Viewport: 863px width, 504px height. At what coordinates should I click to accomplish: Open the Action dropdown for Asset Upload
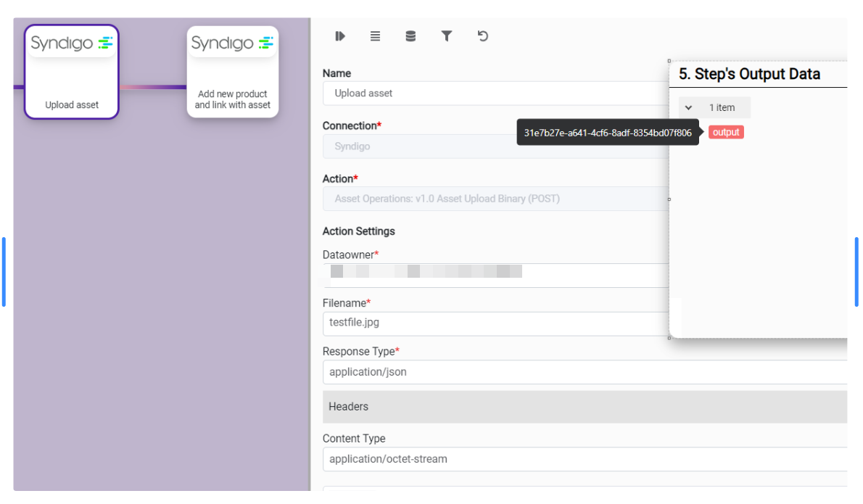[x=493, y=199]
